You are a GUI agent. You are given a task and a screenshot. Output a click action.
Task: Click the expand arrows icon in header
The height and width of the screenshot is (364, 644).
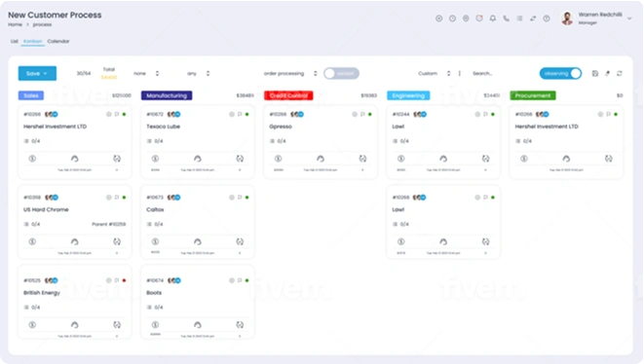click(533, 18)
